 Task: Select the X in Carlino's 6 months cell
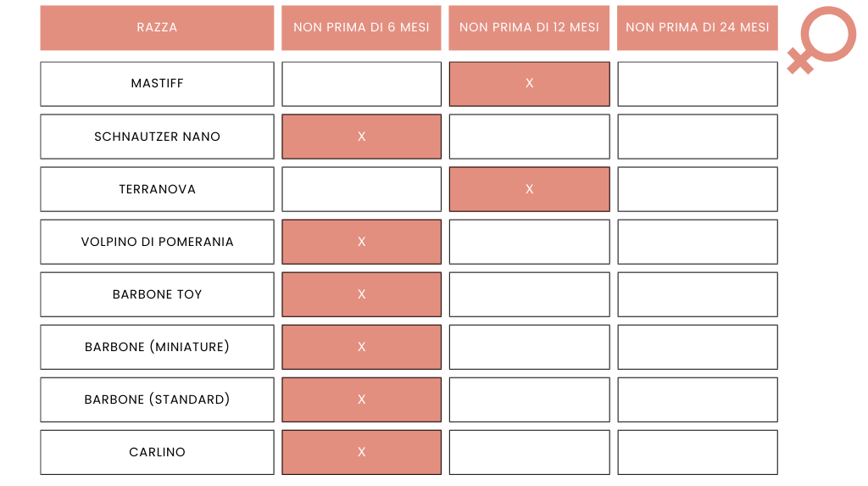click(x=361, y=452)
